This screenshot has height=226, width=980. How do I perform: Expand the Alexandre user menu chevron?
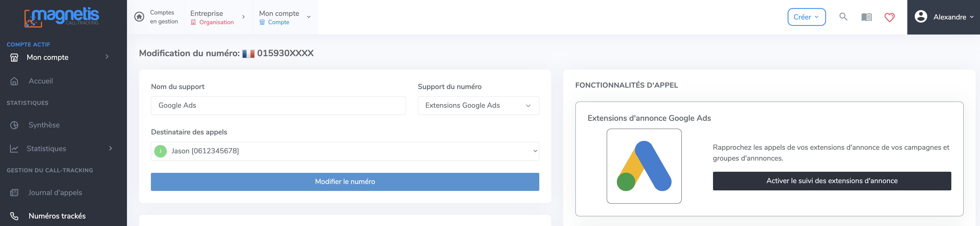pyautogui.click(x=972, y=17)
